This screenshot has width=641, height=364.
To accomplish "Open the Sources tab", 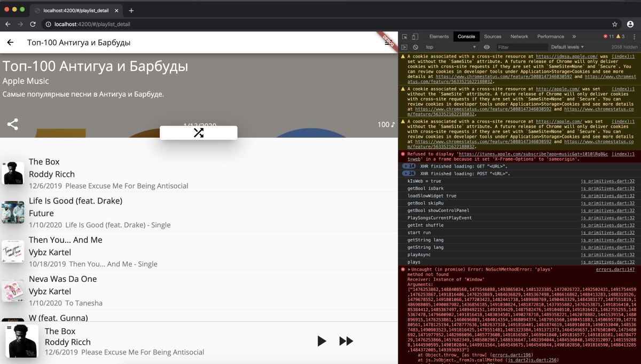I will point(493,36).
